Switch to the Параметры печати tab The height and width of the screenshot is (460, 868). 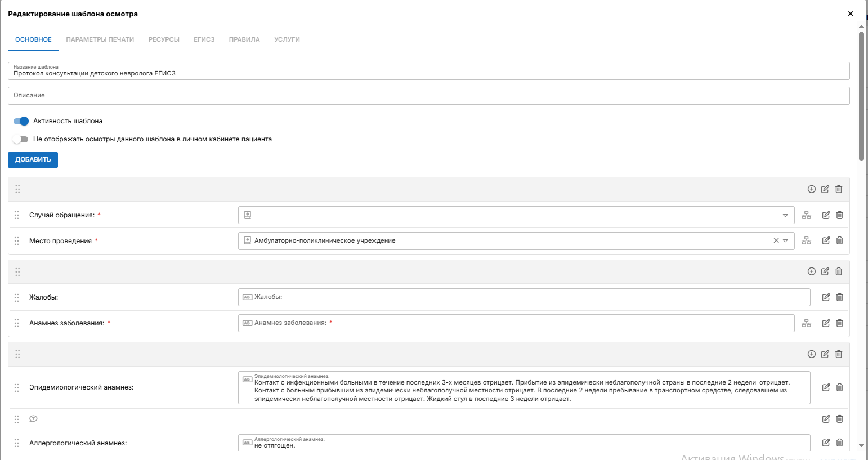pyautogui.click(x=100, y=39)
